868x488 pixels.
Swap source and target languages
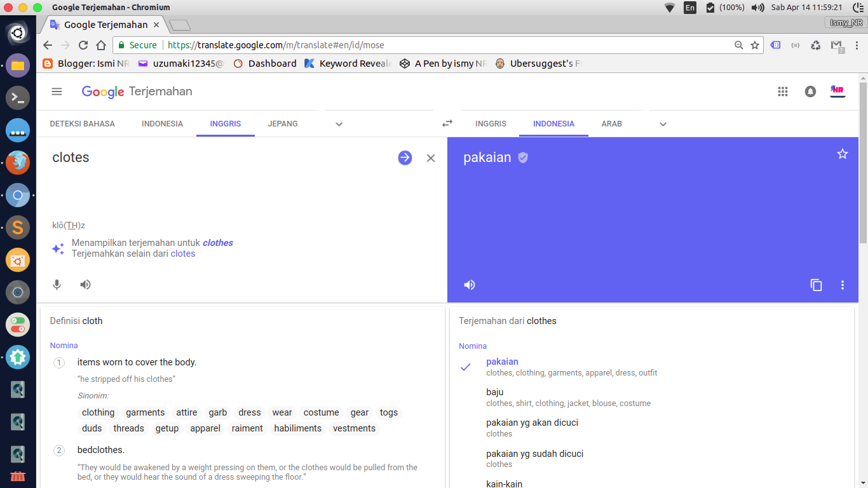point(447,123)
